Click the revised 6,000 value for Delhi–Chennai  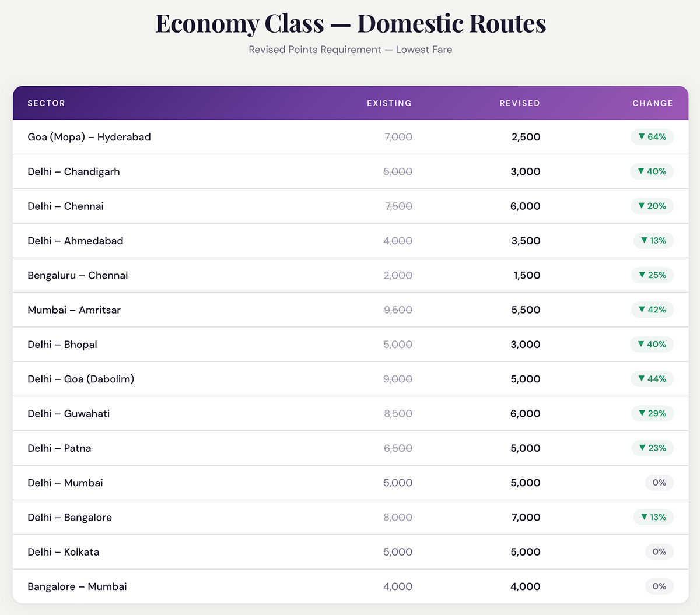[x=525, y=206]
